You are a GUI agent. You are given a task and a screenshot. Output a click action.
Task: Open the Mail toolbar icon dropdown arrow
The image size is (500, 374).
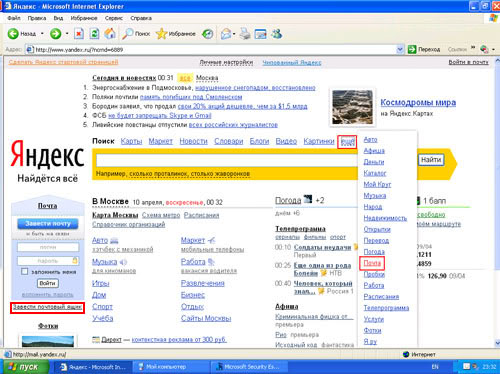234,34
